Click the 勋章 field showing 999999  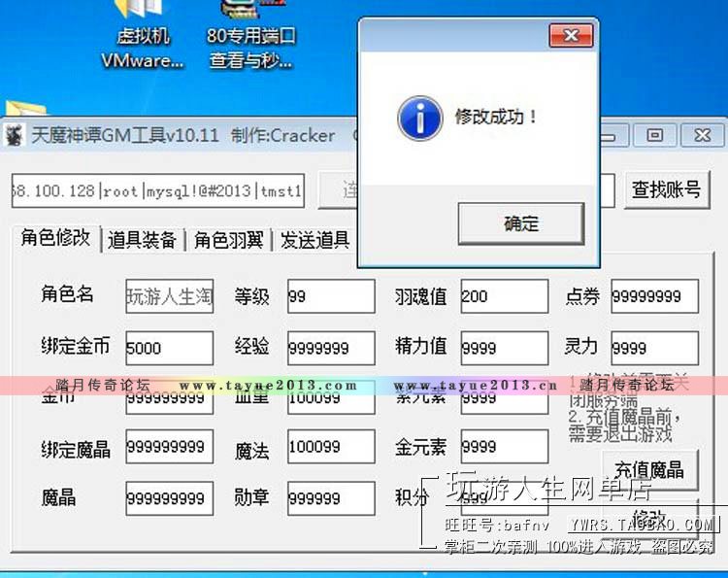click(331, 498)
